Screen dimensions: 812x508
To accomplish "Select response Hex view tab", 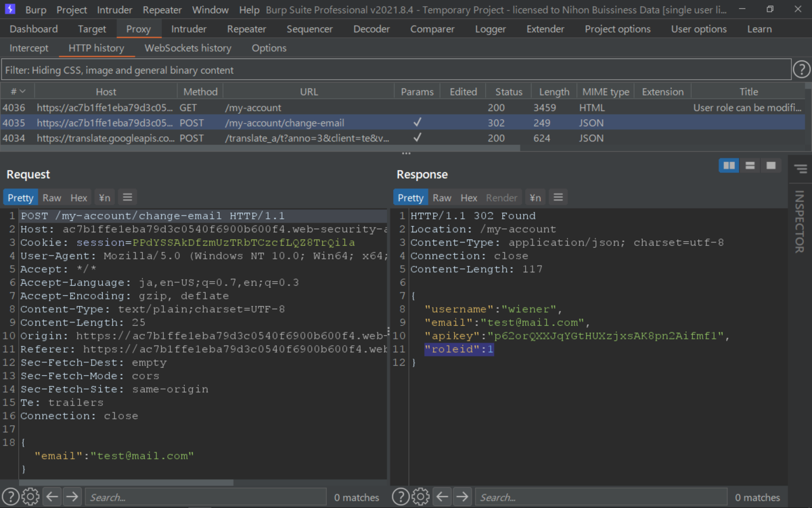I will [469, 197].
